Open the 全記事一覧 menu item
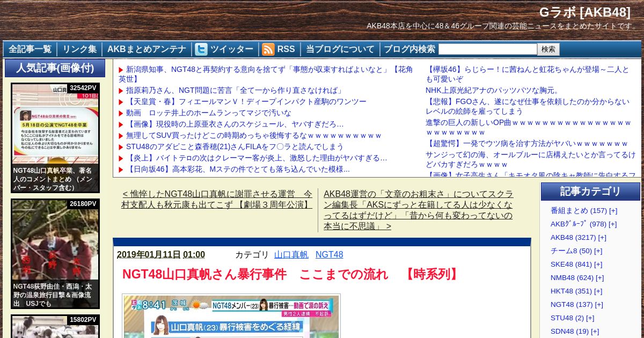 click(30, 49)
